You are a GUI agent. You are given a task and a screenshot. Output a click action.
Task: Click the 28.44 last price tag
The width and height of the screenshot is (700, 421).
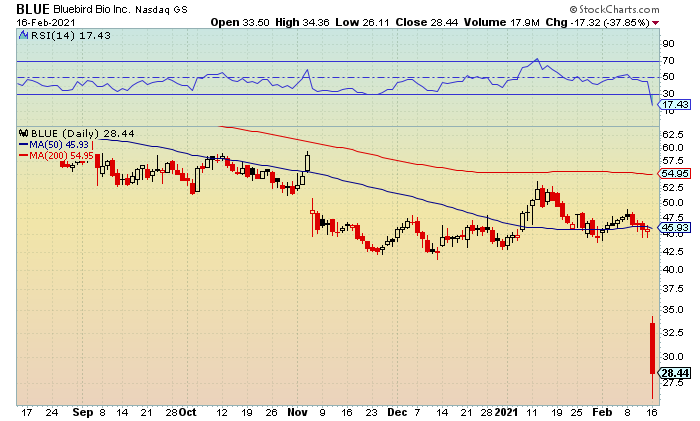(x=675, y=373)
